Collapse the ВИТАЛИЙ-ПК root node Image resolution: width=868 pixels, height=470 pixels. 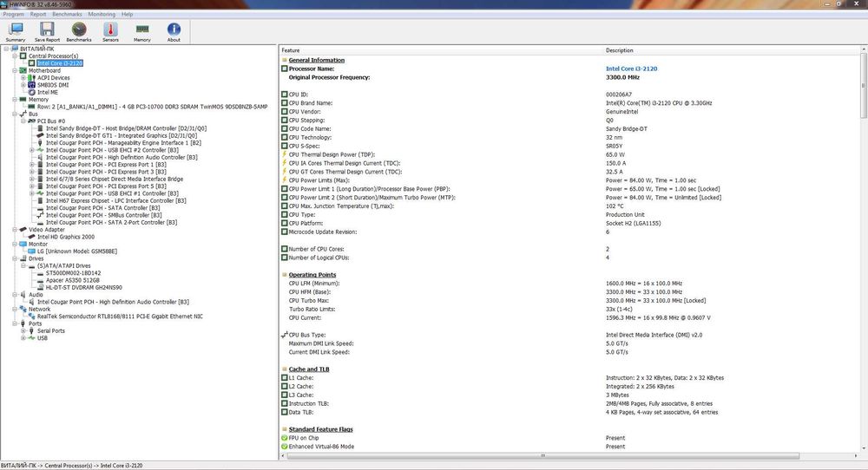coord(6,49)
